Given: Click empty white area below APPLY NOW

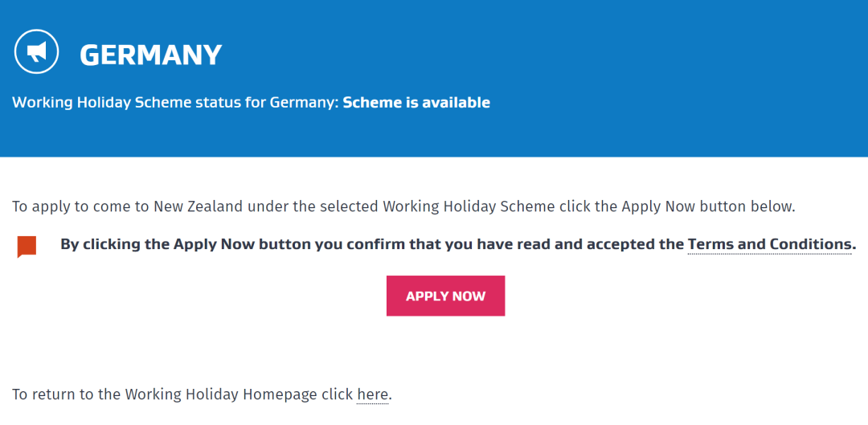Looking at the screenshot, I should pyautogui.click(x=445, y=349).
